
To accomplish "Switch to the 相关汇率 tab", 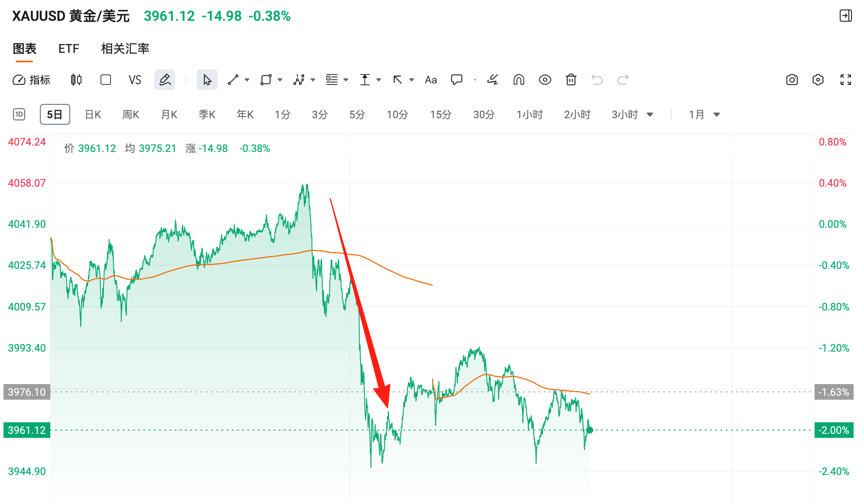I will tap(125, 48).
